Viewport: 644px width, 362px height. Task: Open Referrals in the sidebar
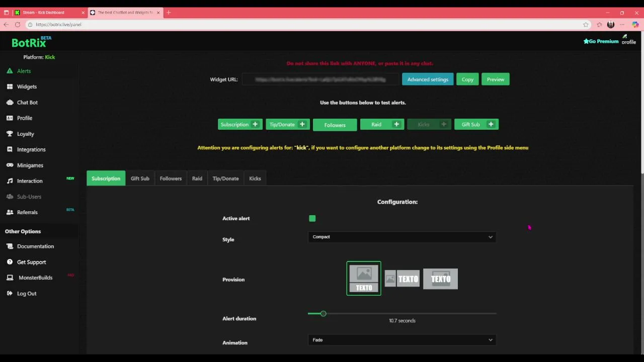coord(27,213)
